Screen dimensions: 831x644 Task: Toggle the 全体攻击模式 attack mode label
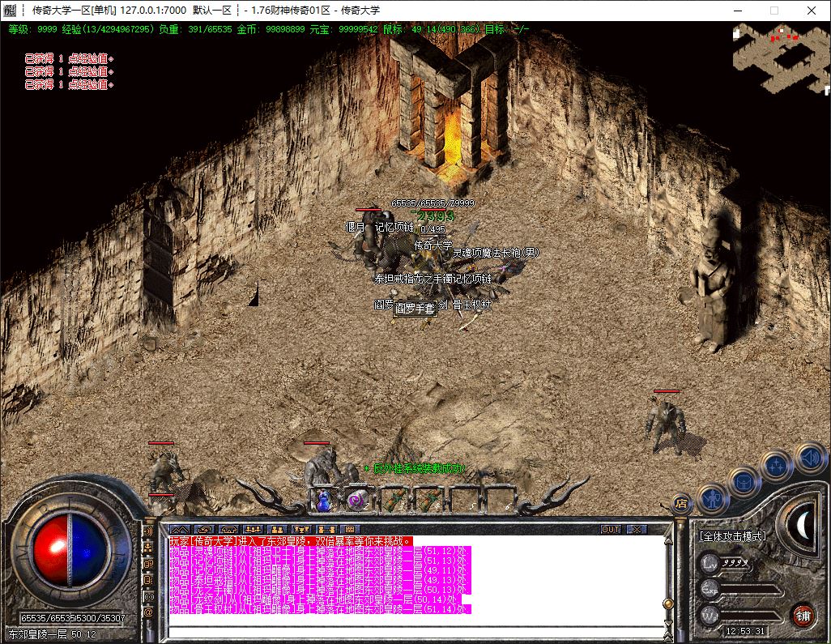[x=733, y=536]
